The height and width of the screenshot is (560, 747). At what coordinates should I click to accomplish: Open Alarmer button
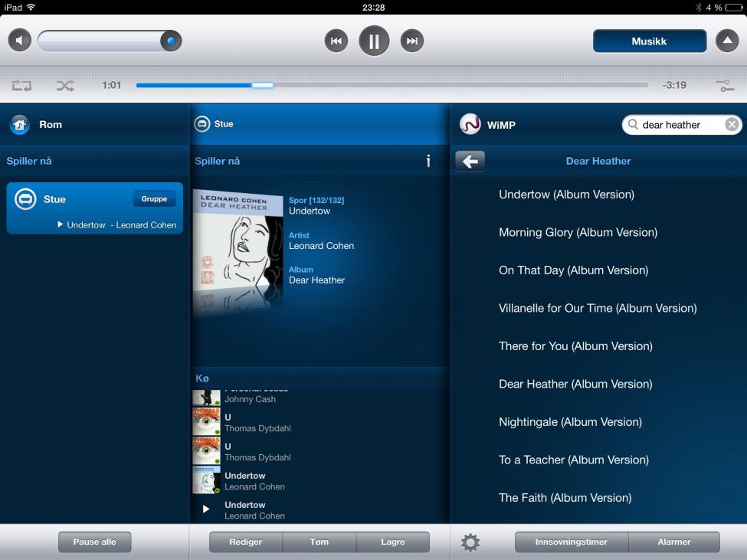[674, 542]
